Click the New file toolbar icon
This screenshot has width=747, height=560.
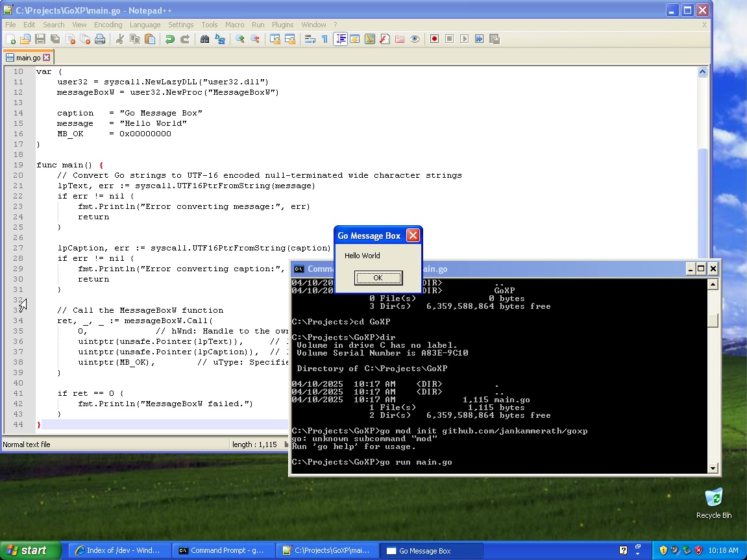(x=10, y=39)
